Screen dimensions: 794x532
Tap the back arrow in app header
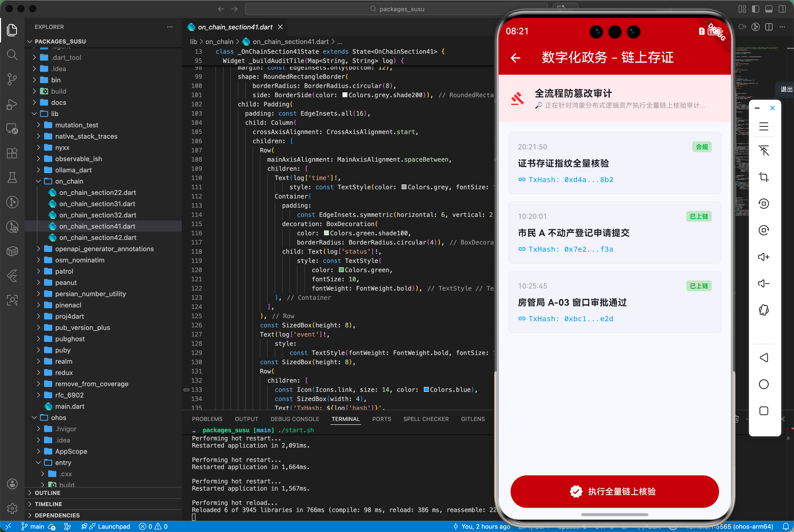tap(515, 58)
